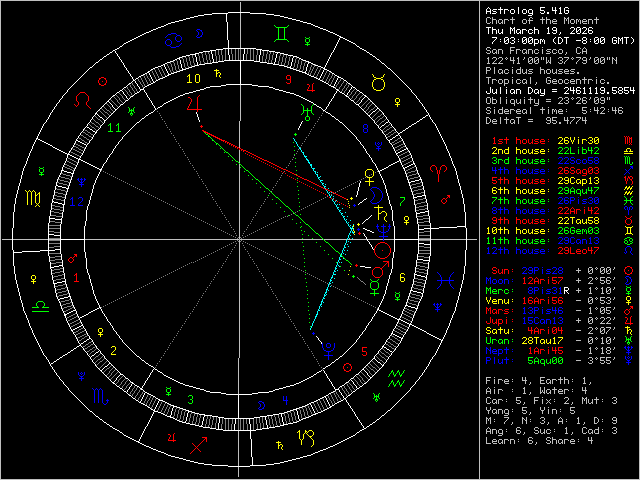
Task: Click the blue Cancer sign on the zodiac ring
Action: 173,40
